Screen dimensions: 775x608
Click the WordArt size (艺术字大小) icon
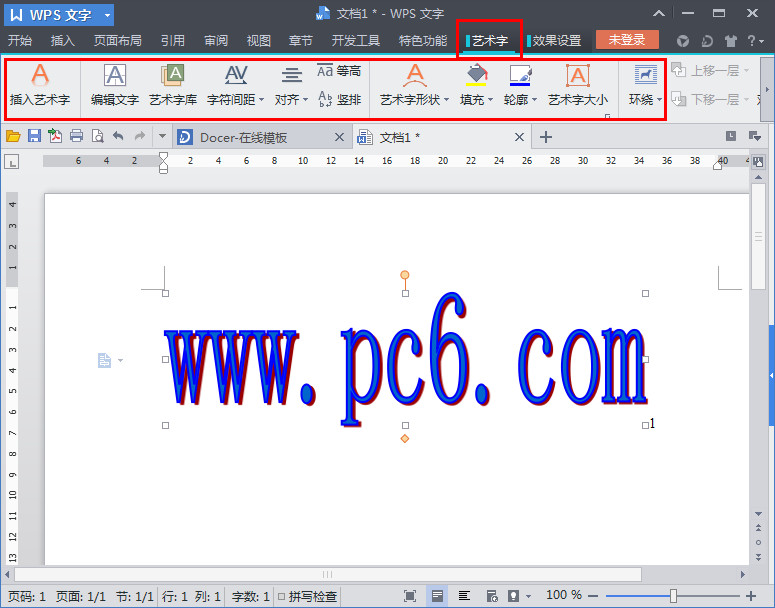point(577,85)
